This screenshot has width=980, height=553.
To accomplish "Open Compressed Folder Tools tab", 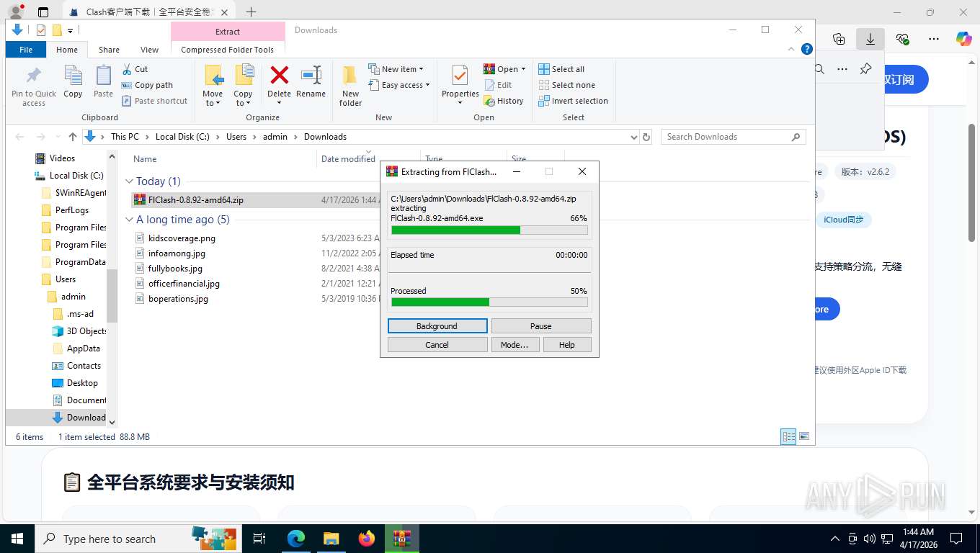I will 228,50.
